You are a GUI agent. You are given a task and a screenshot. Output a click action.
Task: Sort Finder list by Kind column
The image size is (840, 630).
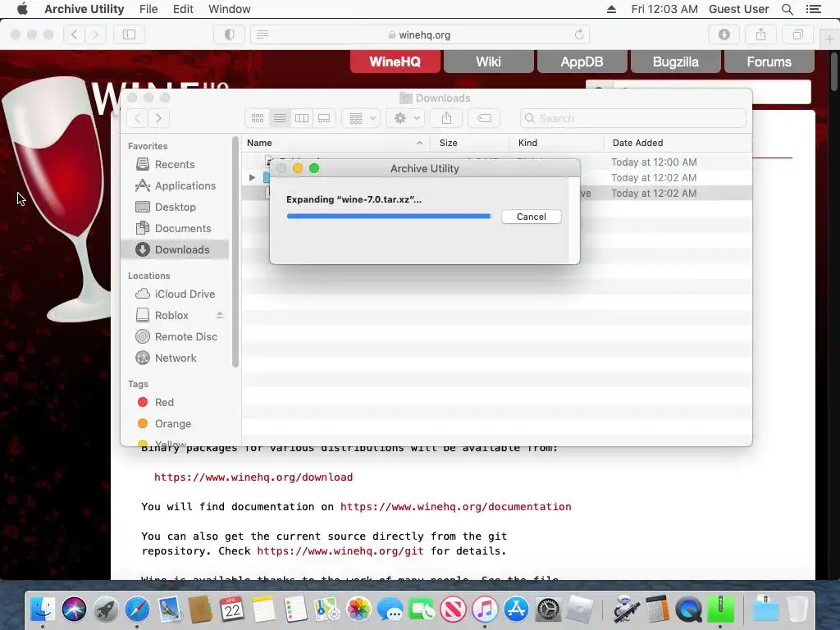(x=556, y=143)
